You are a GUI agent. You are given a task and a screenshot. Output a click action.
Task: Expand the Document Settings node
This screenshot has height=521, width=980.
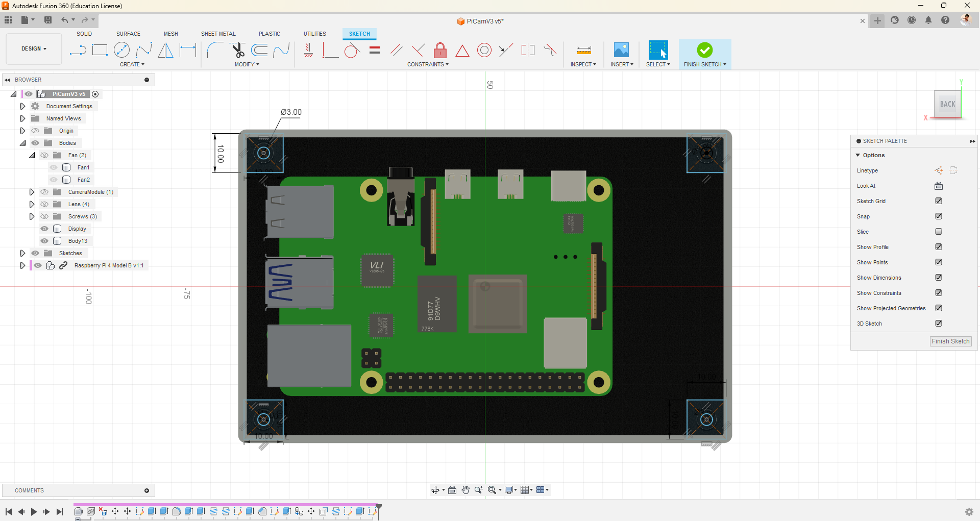point(22,106)
